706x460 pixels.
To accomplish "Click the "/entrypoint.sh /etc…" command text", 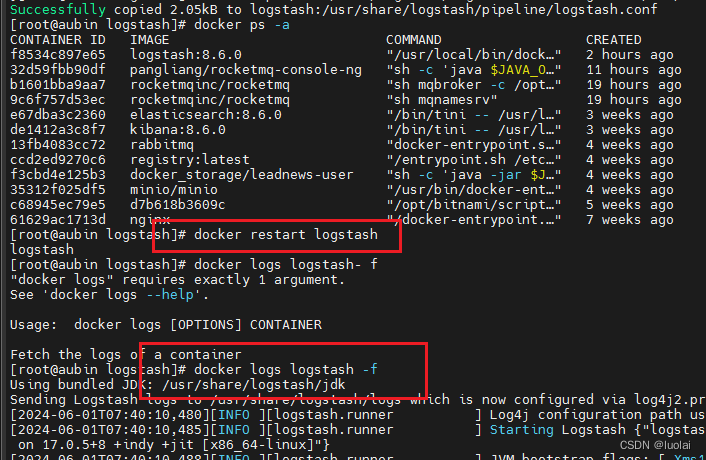I will coord(474,160).
